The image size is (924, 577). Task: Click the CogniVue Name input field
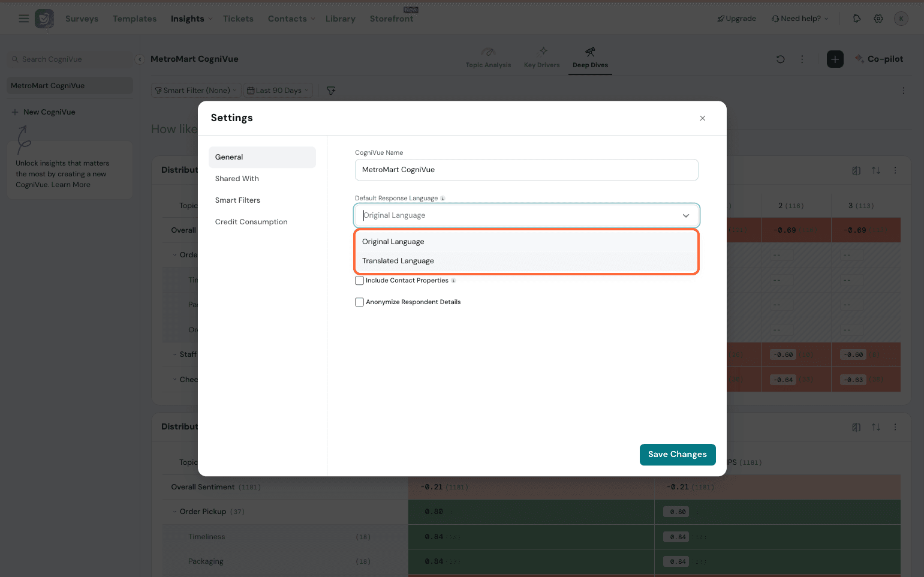click(526, 170)
